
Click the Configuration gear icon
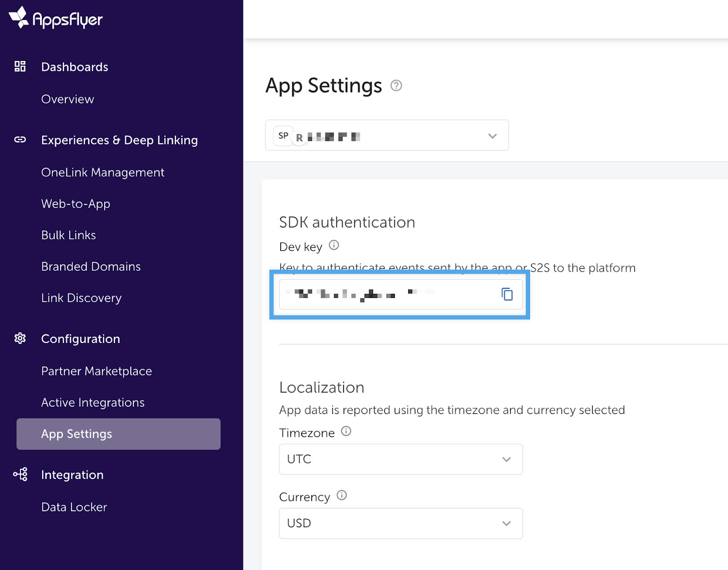pos(20,338)
